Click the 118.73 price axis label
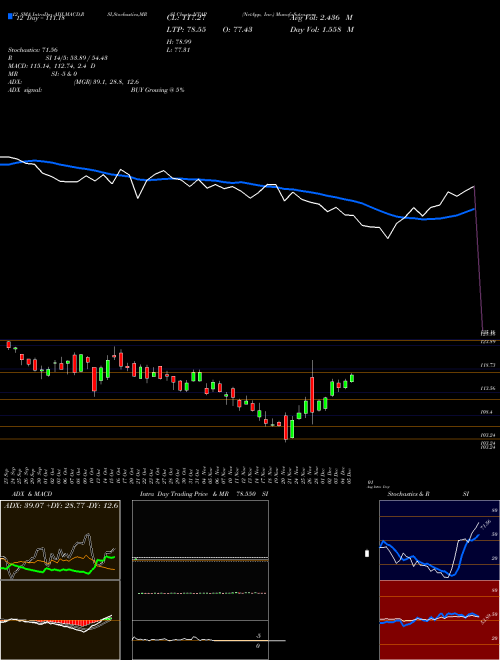 tap(489, 365)
